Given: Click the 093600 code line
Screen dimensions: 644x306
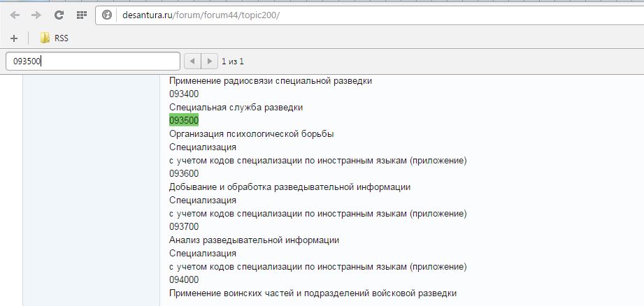Looking at the screenshot, I should (x=184, y=173).
